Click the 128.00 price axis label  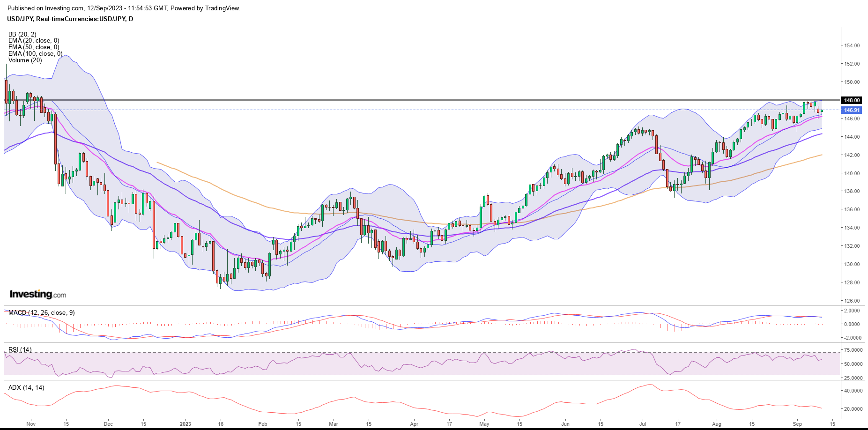coord(852,283)
